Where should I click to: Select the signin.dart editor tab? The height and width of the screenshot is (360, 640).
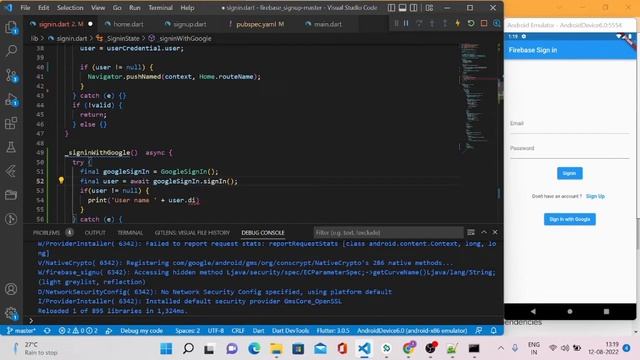tap(61, 24)
